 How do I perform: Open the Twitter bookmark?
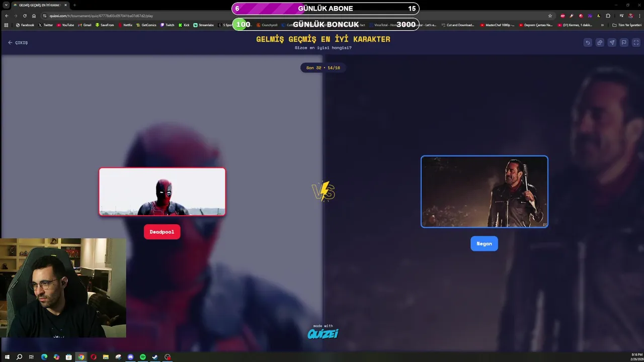[46, 25]
